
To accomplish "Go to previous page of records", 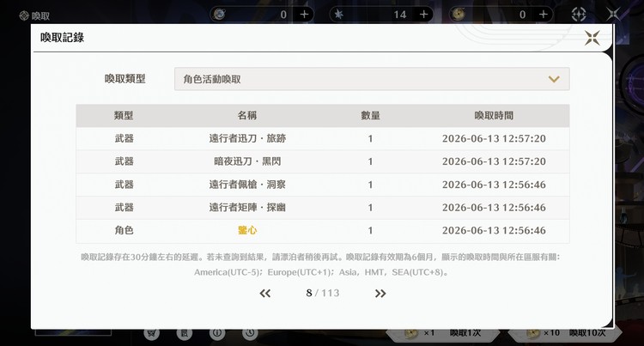I will pyautogui.click(x=265, y=293).
